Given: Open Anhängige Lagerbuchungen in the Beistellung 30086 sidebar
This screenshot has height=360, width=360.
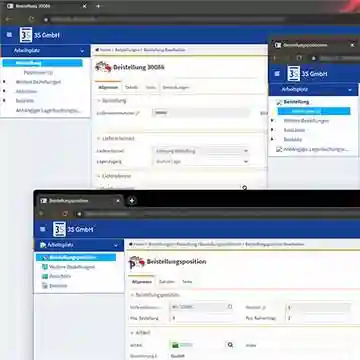Looking at the screenshot, I should [x=48, y=110].
